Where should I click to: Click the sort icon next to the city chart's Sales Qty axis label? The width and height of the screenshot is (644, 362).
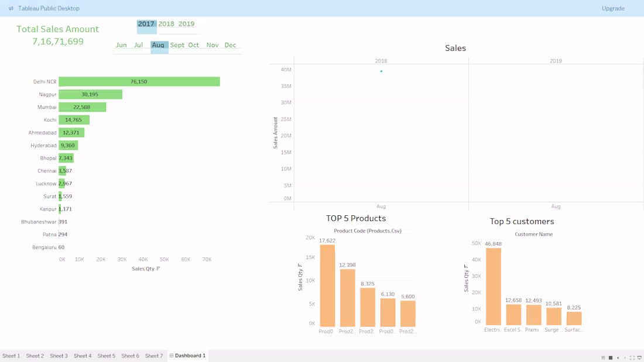(158, 269)
